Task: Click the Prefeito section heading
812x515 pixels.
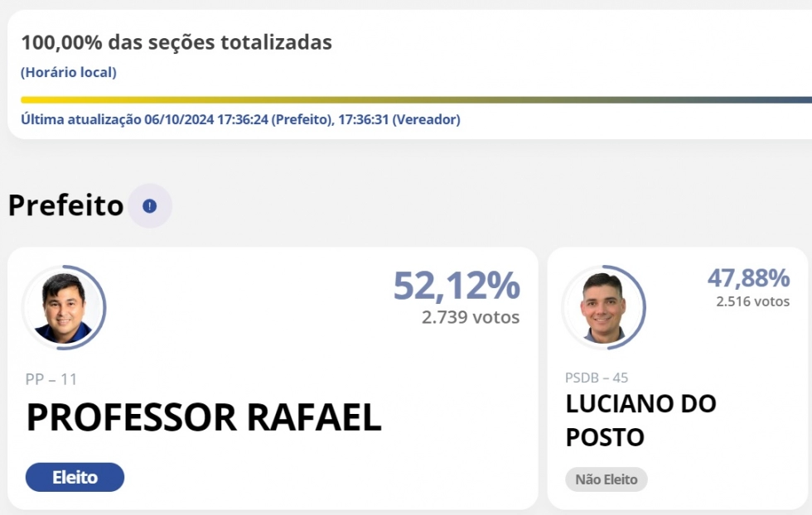Action: point(65,205)
